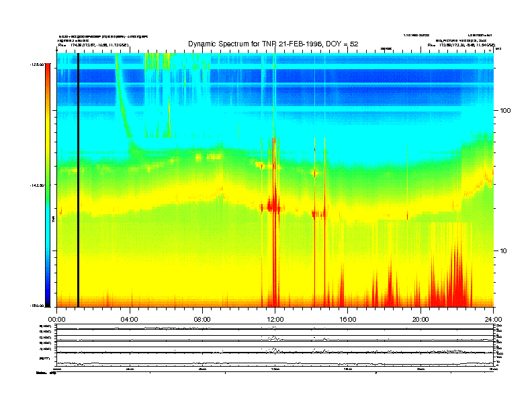Click the 100 frequency axis label

[505, 111]
